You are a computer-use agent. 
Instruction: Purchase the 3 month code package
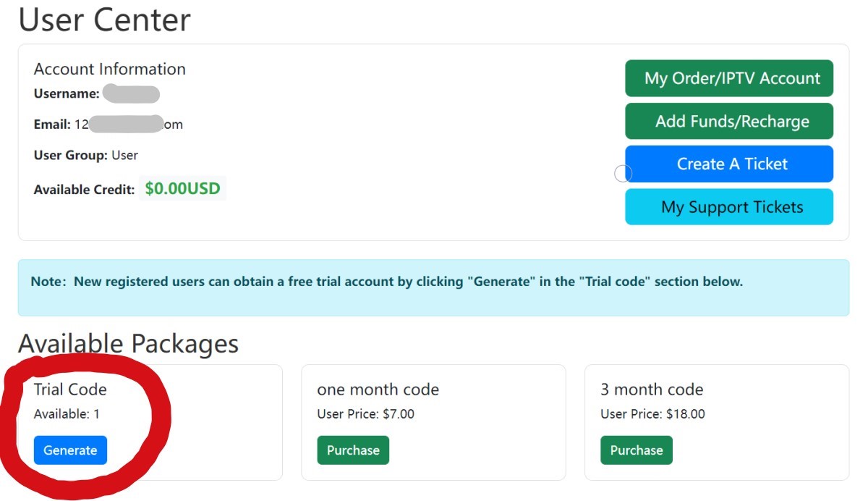pyautogui.click(x=636, y=450)
